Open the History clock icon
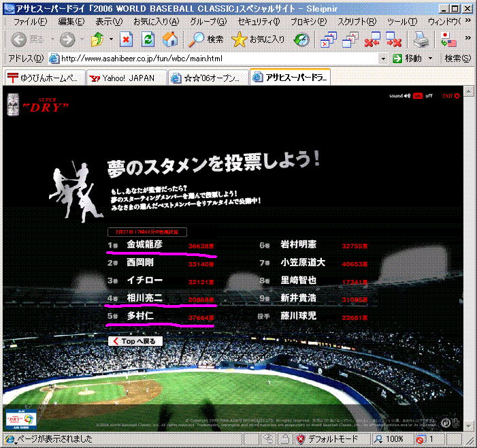Image resolution: width=477 pixels, height=448 pixels. [x=301, y=39]
